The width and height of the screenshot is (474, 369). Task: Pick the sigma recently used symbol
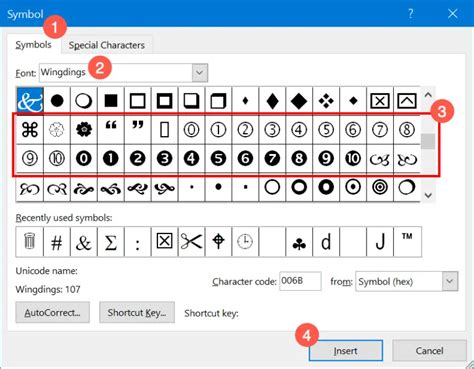(x=111, y=242)
